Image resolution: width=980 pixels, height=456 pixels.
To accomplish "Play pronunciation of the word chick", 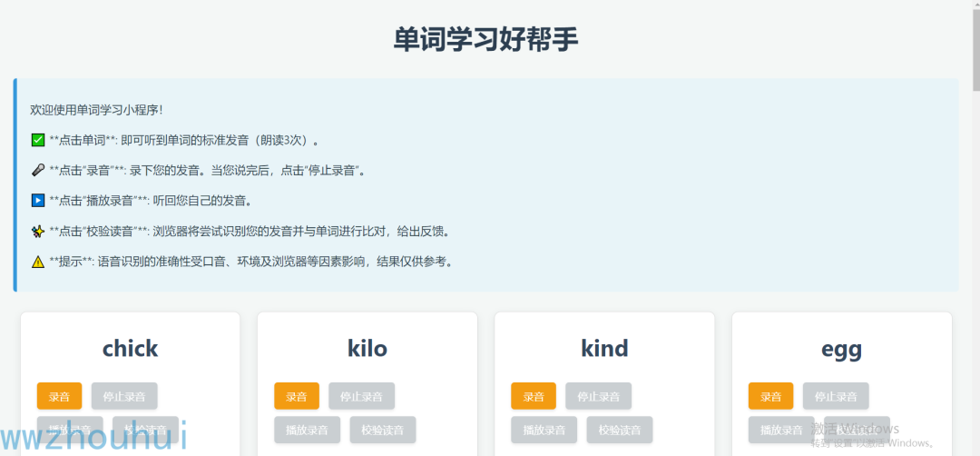I will pos(130,349).
